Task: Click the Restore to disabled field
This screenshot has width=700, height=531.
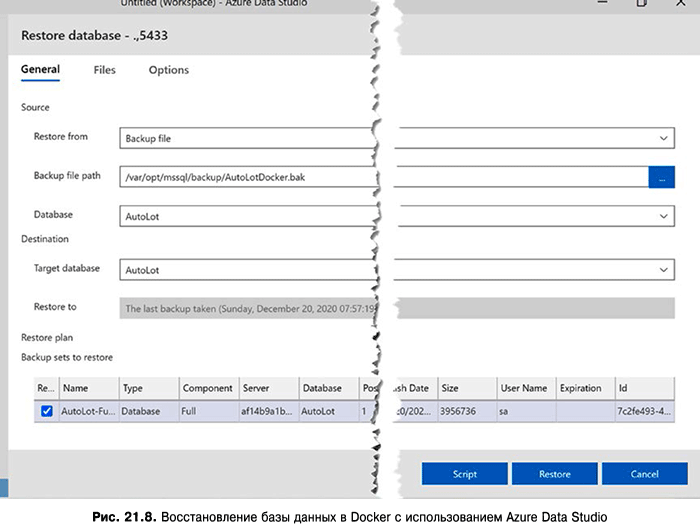Action: (397, 308)
